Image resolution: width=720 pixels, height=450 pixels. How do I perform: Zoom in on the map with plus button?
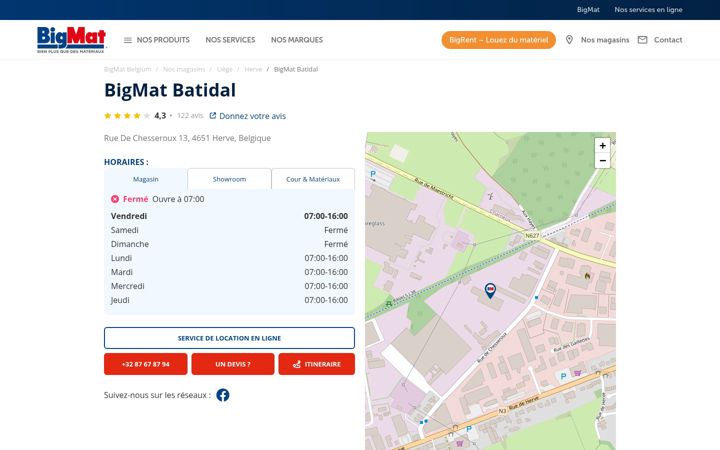[x=602, y=146]
